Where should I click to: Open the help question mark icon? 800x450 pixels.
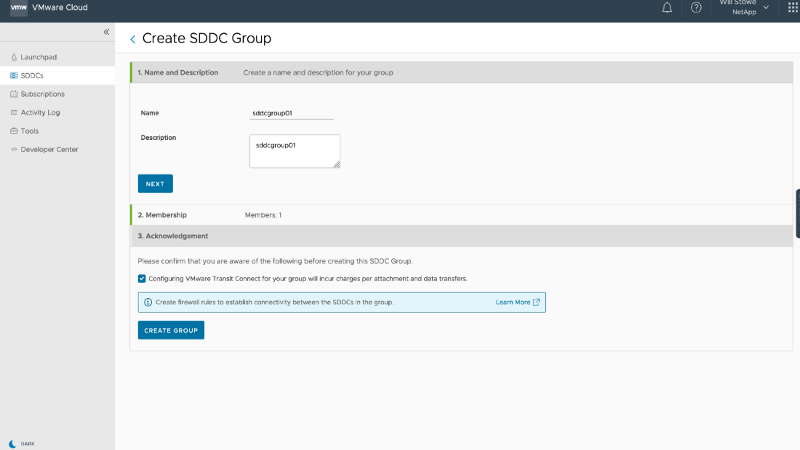pyautogui.click(x=696, y=8)
